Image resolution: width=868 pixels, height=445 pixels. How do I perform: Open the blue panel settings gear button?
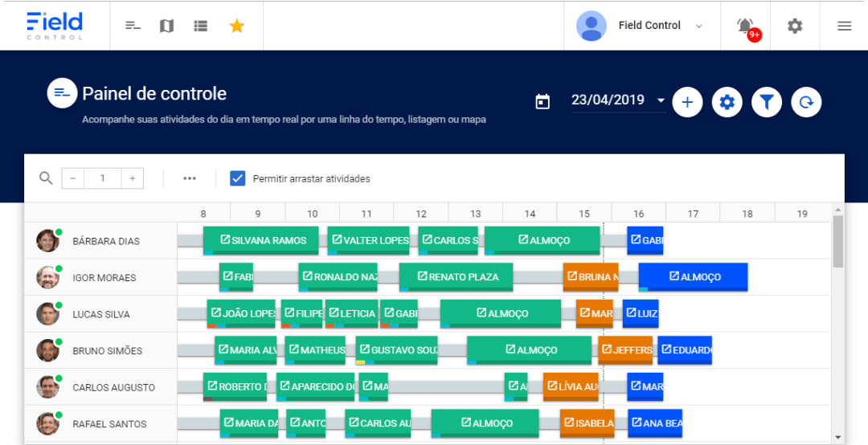727,102
